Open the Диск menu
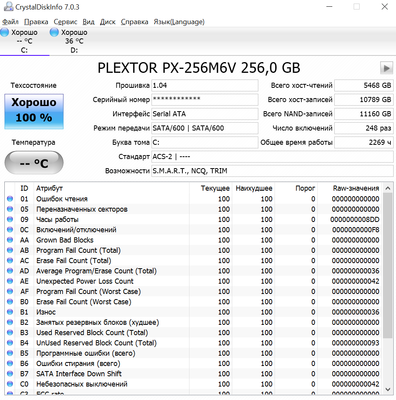The width and height of the screenshot is (396, 400). (x=108, y=22)
